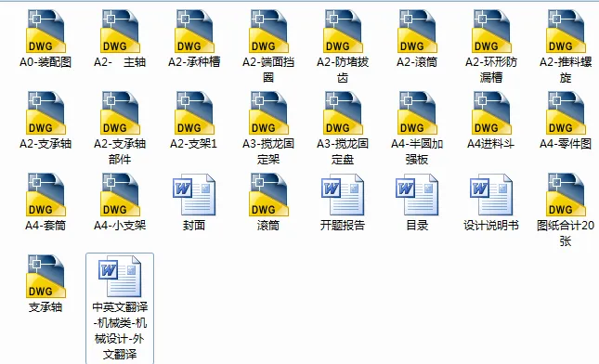Select the A2-支承轴部件 DWG file icon
Image resolution: width=599 pixels, height=364 pixels.
[x=120, y=113]
